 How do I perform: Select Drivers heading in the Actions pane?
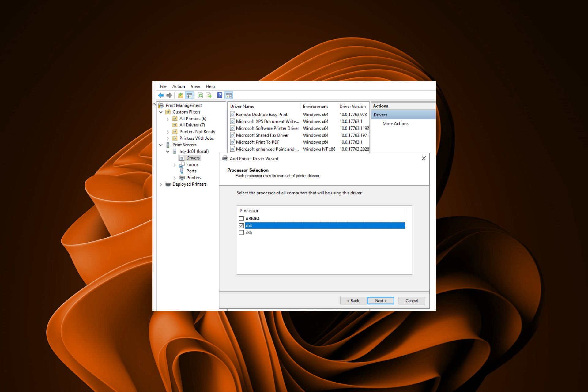403,115
